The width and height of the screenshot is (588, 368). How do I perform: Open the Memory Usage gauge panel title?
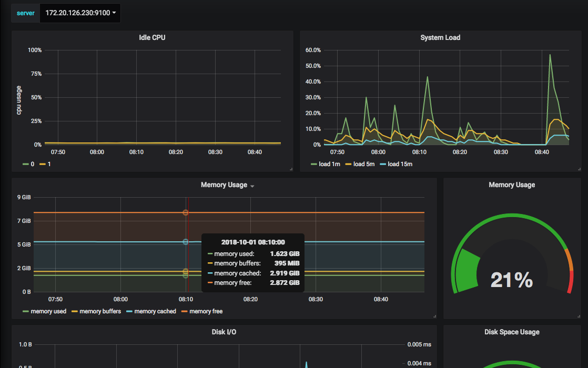pyautogui.click(x=512, y=185)
